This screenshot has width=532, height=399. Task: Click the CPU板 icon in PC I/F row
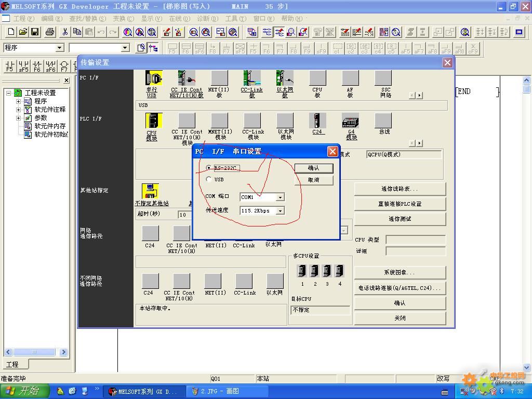[317, 78]
